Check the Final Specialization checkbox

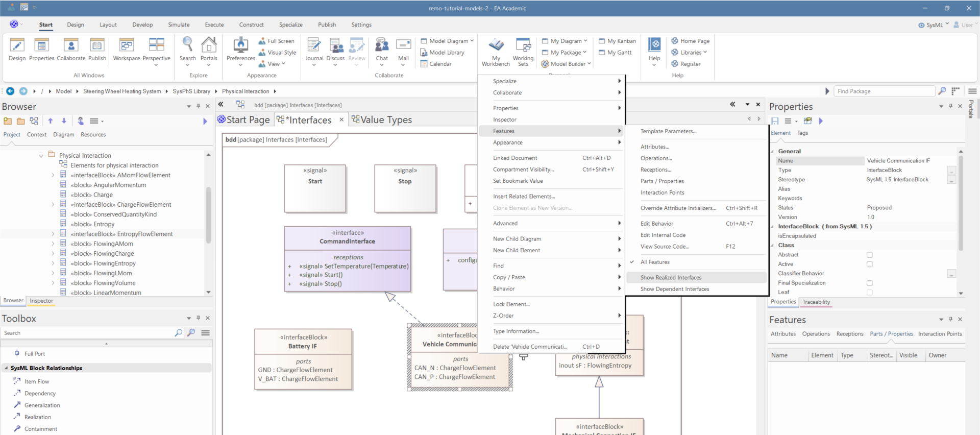870,283
